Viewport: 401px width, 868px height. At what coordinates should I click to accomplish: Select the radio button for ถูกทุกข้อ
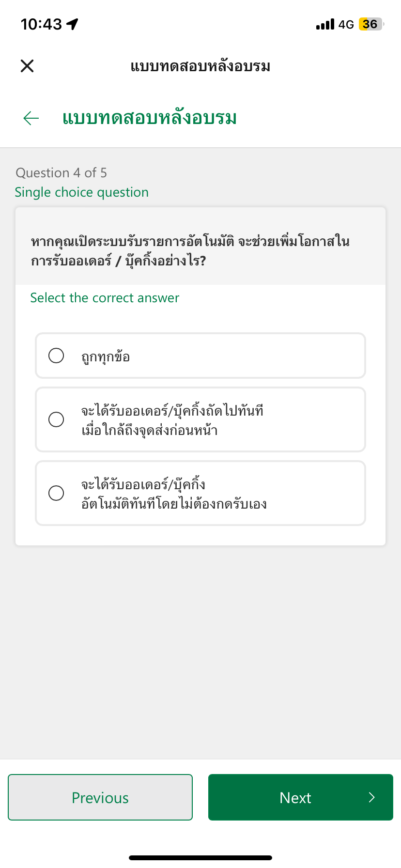pyautogui.click(x=56, y=356)
